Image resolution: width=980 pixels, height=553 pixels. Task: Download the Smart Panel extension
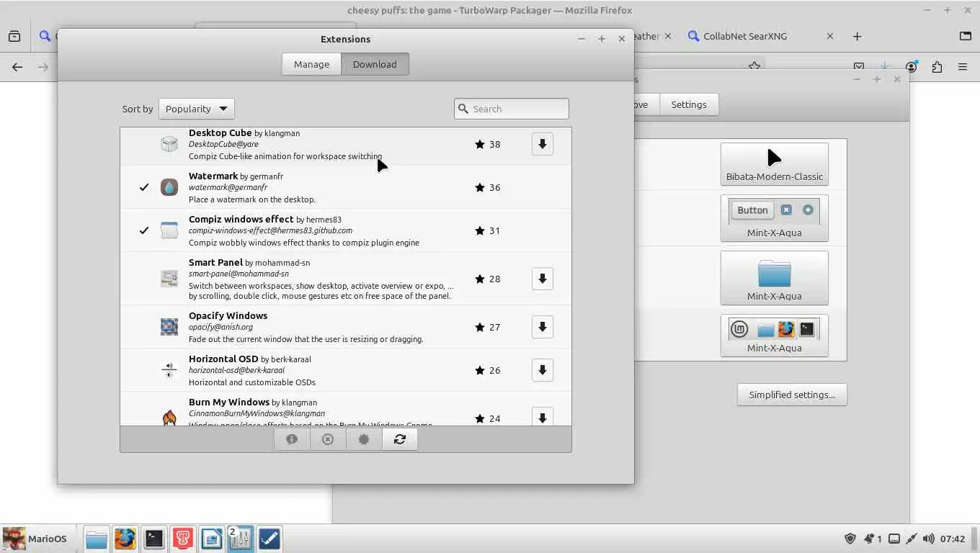click(543, 279)
